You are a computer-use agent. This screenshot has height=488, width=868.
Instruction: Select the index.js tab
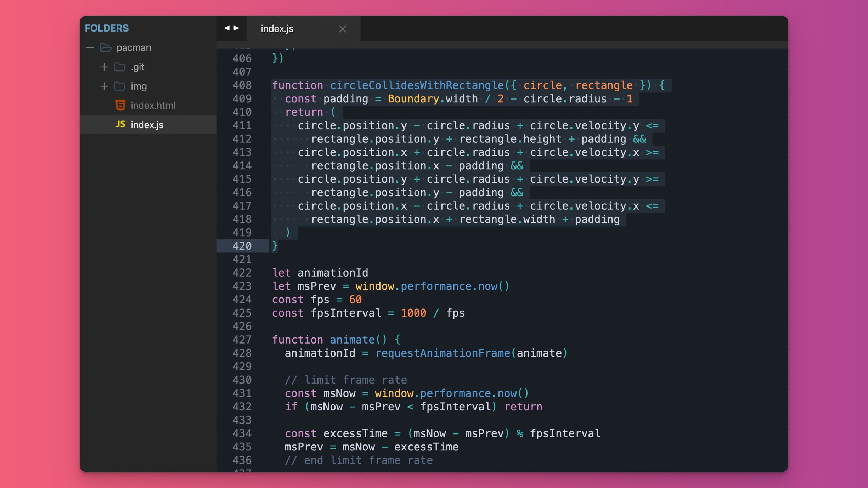point(303,29)
